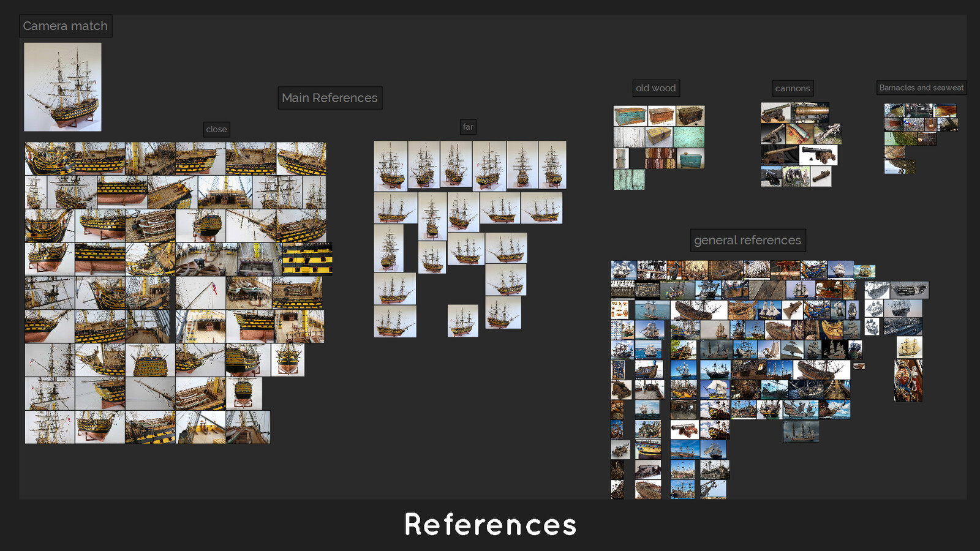
Task: Select the "Barnacles and seaweat" label
Action: pyautogui.click(x=921, y=88)
